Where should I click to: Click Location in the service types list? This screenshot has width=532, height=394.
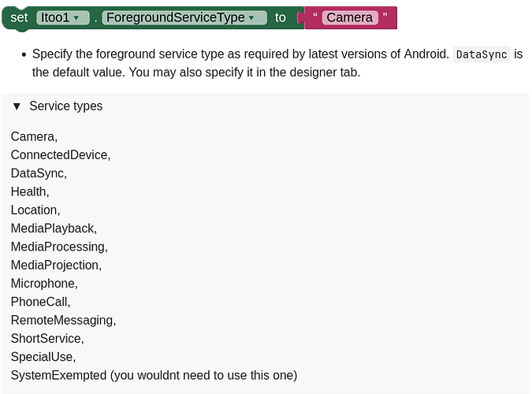35,210
